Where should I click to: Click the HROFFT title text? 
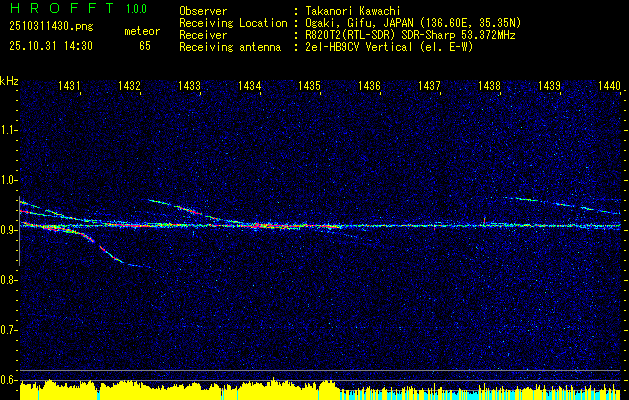pos(61,8)
